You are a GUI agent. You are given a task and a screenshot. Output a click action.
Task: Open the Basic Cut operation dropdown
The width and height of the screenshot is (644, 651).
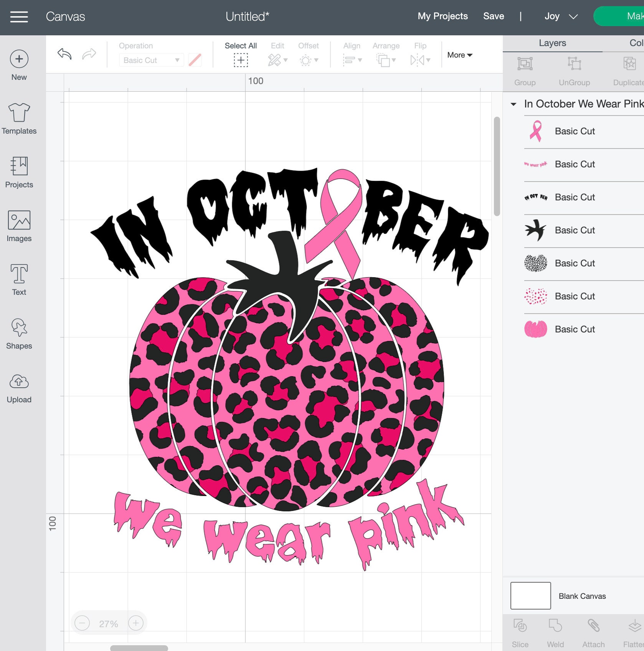(151, 60)
